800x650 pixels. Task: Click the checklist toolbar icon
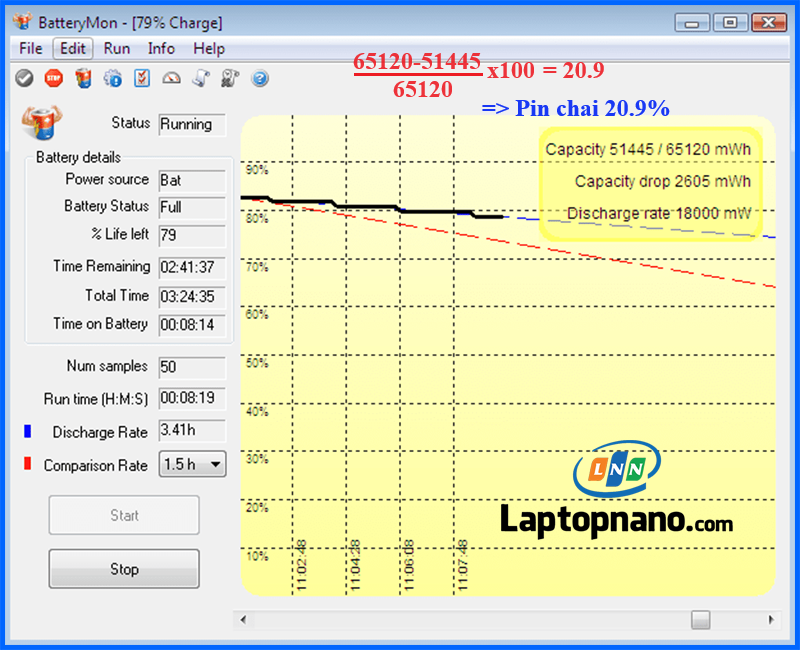(142, 78)
